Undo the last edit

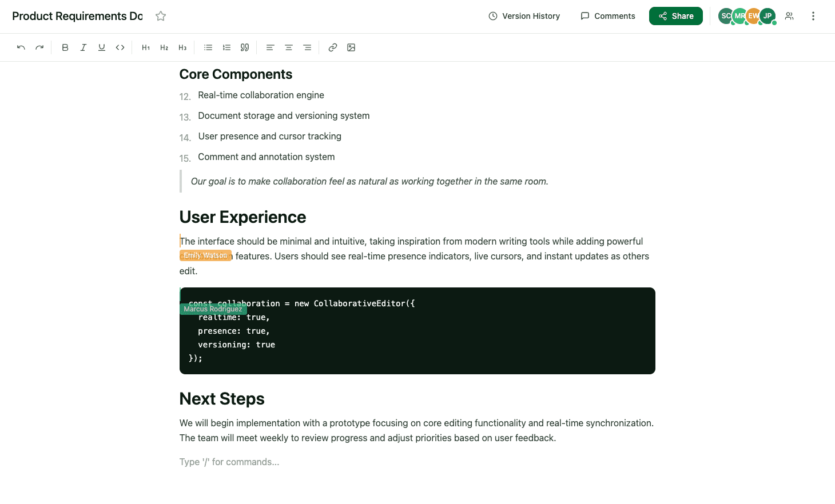point(21,47)
